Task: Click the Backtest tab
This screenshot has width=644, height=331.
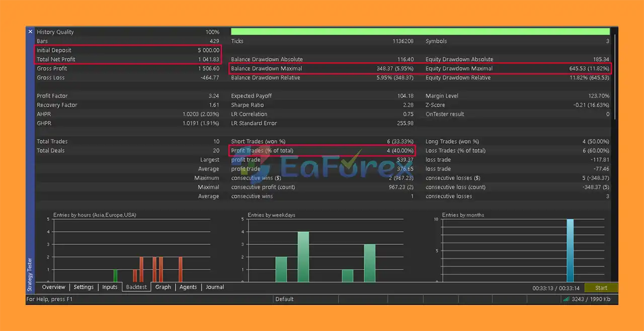Action: click(x=136, y=287)
